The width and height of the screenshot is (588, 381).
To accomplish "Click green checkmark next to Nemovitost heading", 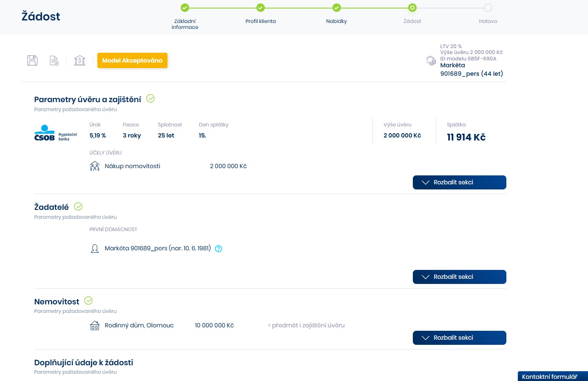I will [x=88, y=301].
